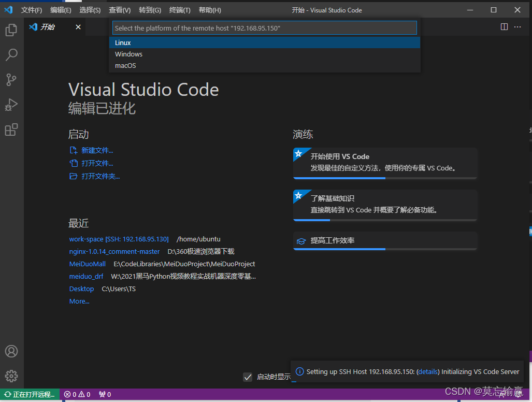Open the Extensions view

pos(11,130)
